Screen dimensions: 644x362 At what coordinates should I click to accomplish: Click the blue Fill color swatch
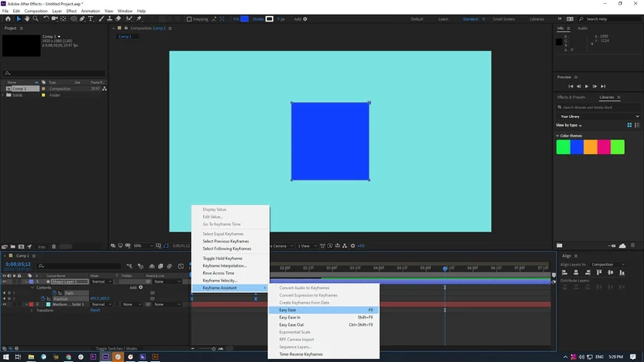tap(245, 19)
